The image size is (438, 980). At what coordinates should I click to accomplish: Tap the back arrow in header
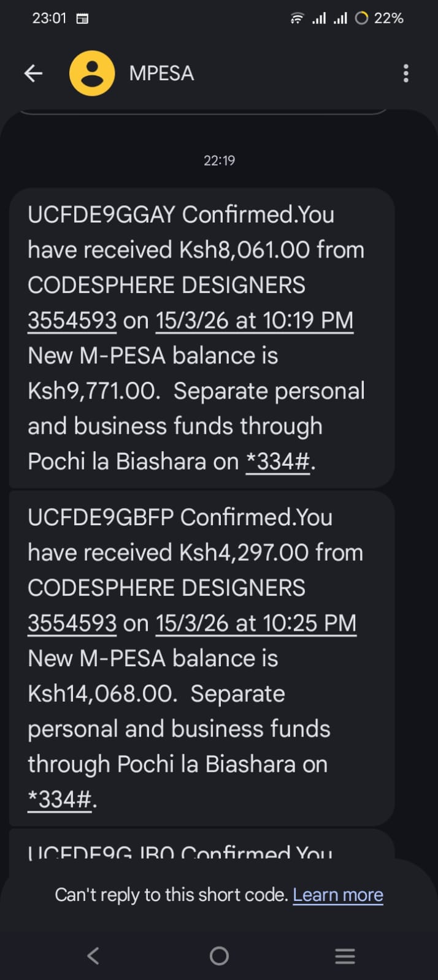pyautogui.click(x=33, y=74)
